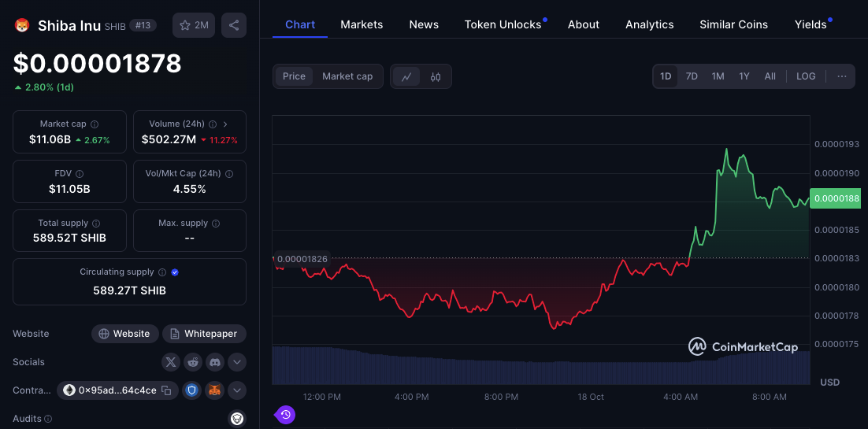Screen dimensions: 868x429
Task: Click the 589.27T SHIB circulating supply value
Action: click(x=129, y=290)
